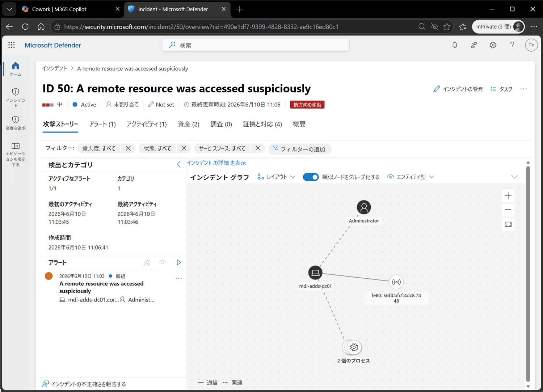Open Defender settings gear
The width and height of the screenshot is (543, 392).
(493, 45)
